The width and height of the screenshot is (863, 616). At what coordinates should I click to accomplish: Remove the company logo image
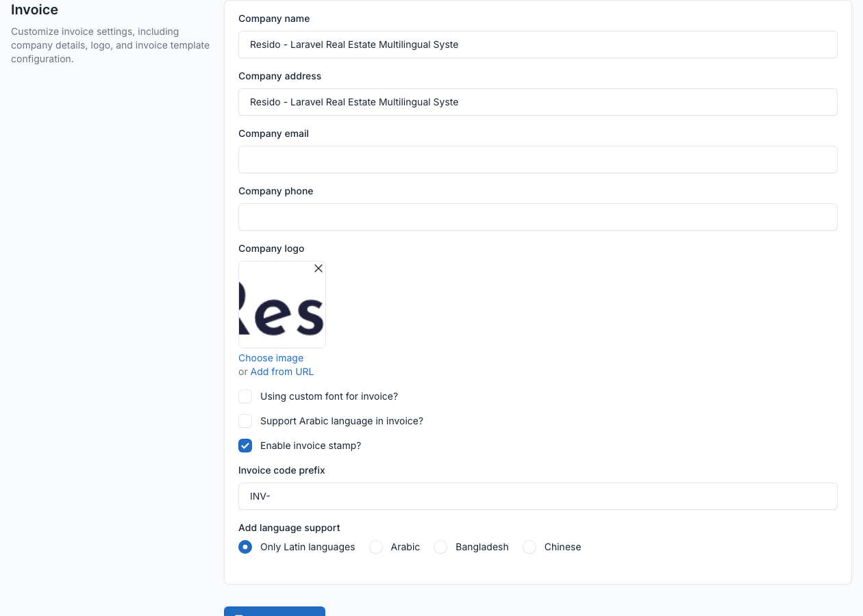click(x=318, y=268)
